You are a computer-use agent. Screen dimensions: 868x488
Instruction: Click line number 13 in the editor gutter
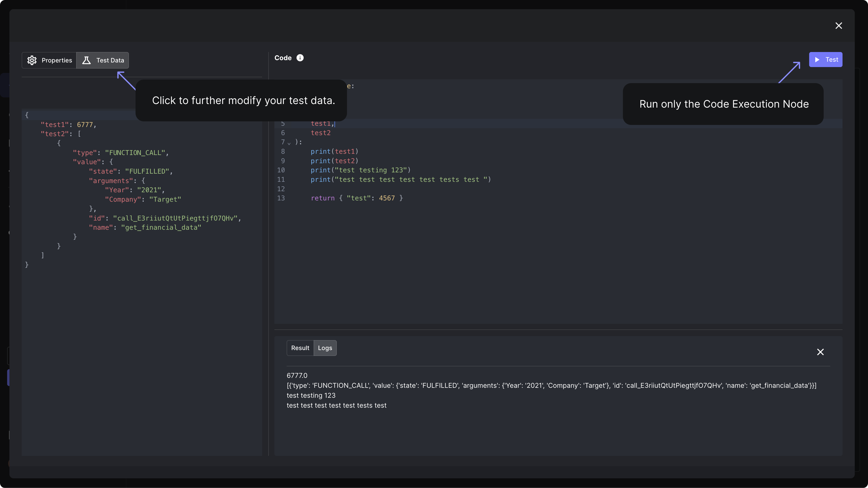(281, 198)
